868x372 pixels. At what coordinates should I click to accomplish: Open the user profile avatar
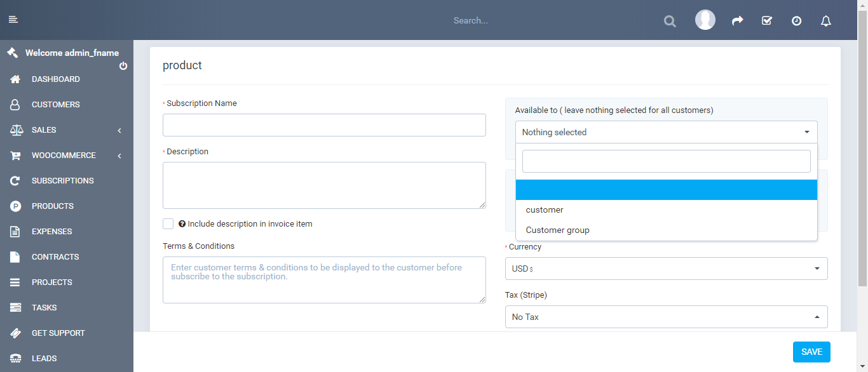705,20
